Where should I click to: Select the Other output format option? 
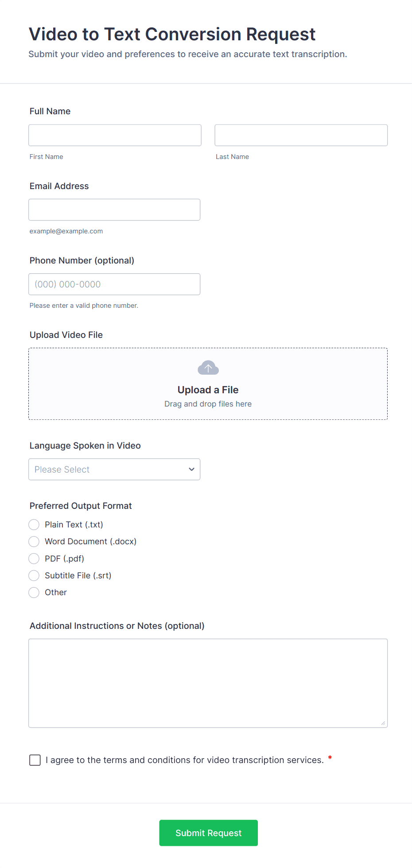pos(34,593)
